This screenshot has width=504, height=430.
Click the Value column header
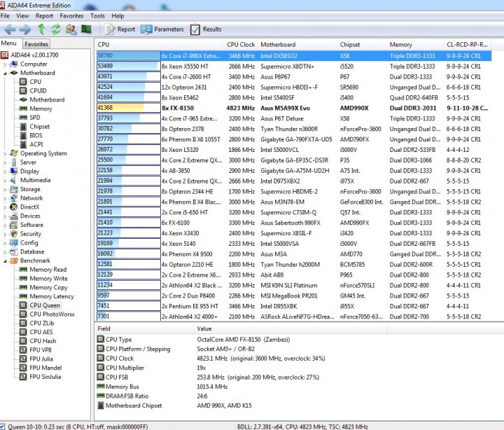pyautogui.click(x=291, y=328)
